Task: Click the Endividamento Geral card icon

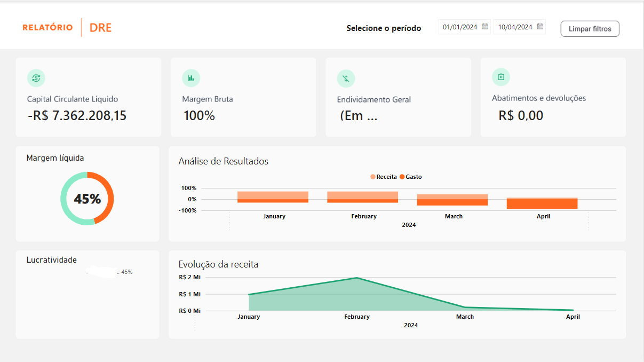Action: 346,79
